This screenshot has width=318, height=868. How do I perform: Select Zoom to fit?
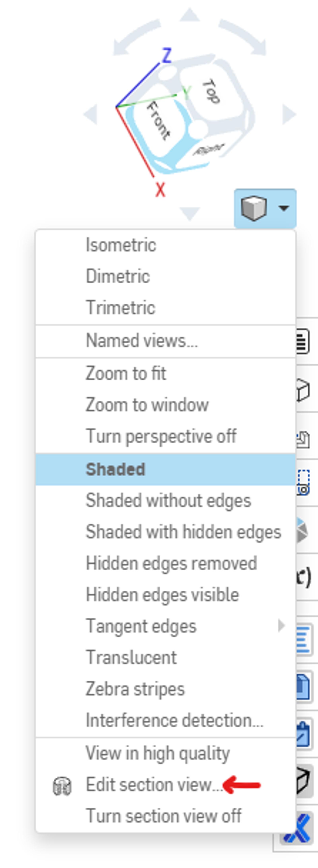[x=126, y=373]
